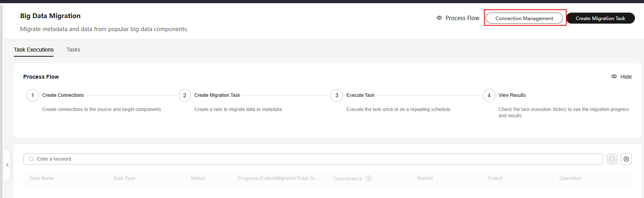This screenshot has width=644, height=198.
Task: Open table settings gear icon
Action: coord(626,159)
